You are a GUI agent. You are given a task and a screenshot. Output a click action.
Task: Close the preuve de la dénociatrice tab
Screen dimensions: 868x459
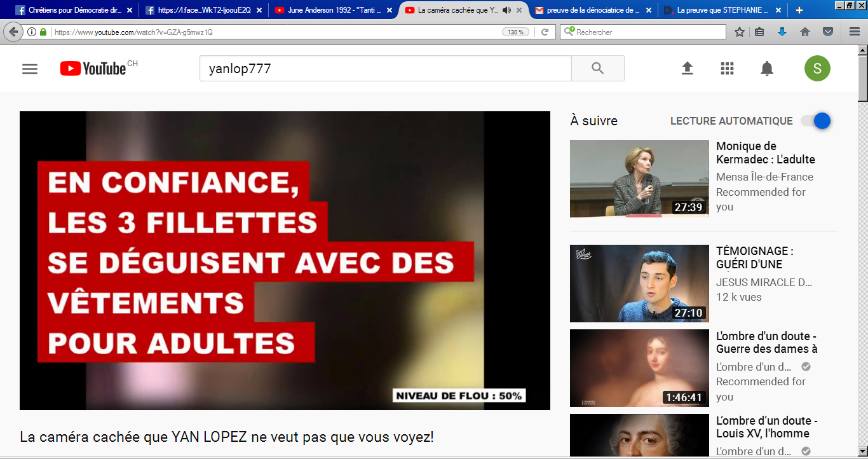click(x=649, y=10)
